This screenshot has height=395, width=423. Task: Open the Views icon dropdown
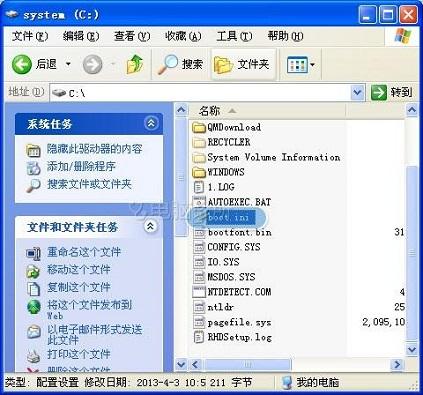pyautogui.click(x=301, y=64)
